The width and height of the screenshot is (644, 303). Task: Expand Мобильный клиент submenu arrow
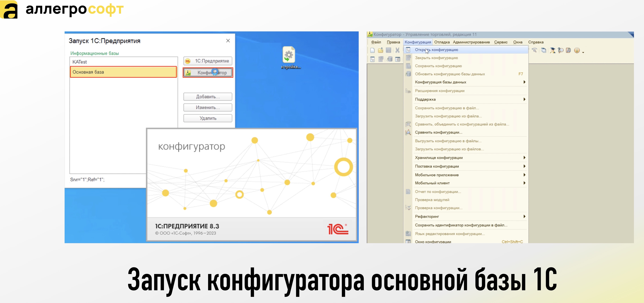(524, 183)
